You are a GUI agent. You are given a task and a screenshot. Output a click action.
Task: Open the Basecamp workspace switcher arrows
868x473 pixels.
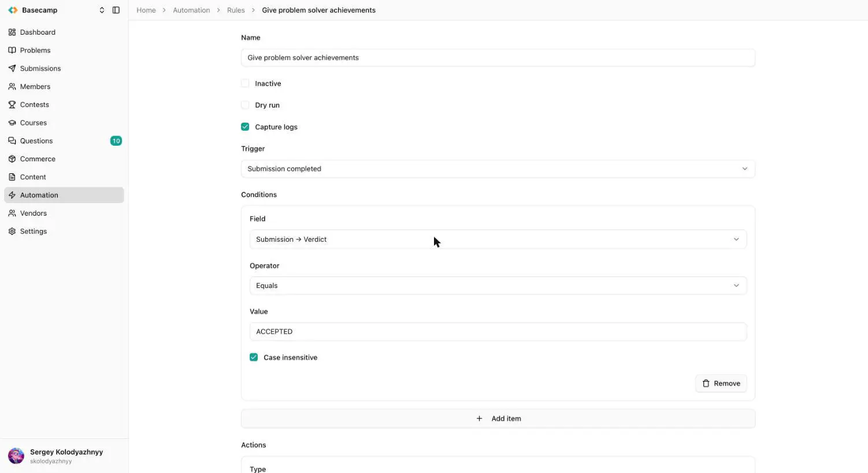tap(102, 10)
